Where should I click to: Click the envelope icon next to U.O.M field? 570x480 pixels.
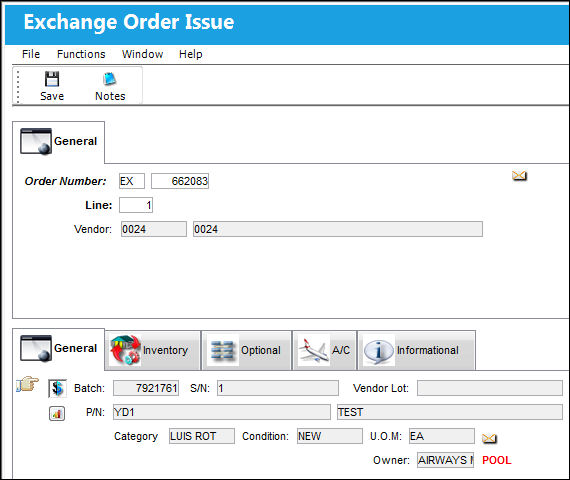[489, 438]
